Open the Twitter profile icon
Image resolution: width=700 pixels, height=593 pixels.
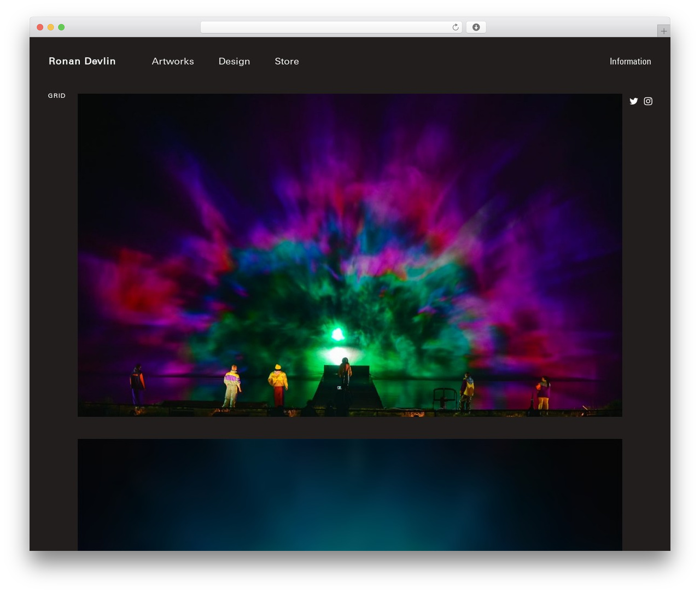[x=633, y=101]
